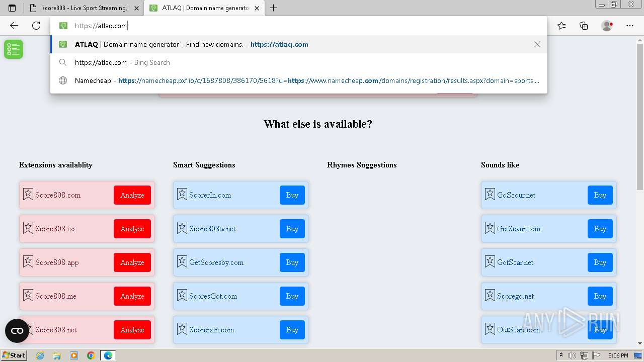Choose Namecheap URL suggestion
Viewport: 644px width, 362px height.
298,80
